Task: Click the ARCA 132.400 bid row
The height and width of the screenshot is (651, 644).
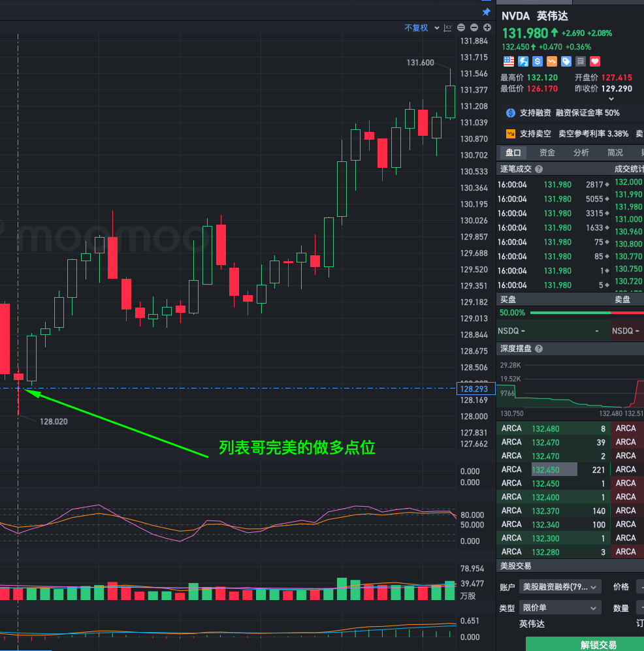Action: 553,497
